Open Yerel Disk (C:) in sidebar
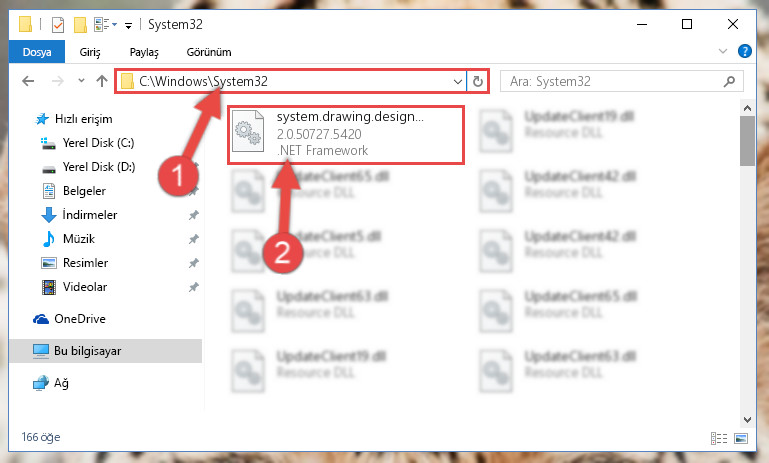 [x=98, y=143]
